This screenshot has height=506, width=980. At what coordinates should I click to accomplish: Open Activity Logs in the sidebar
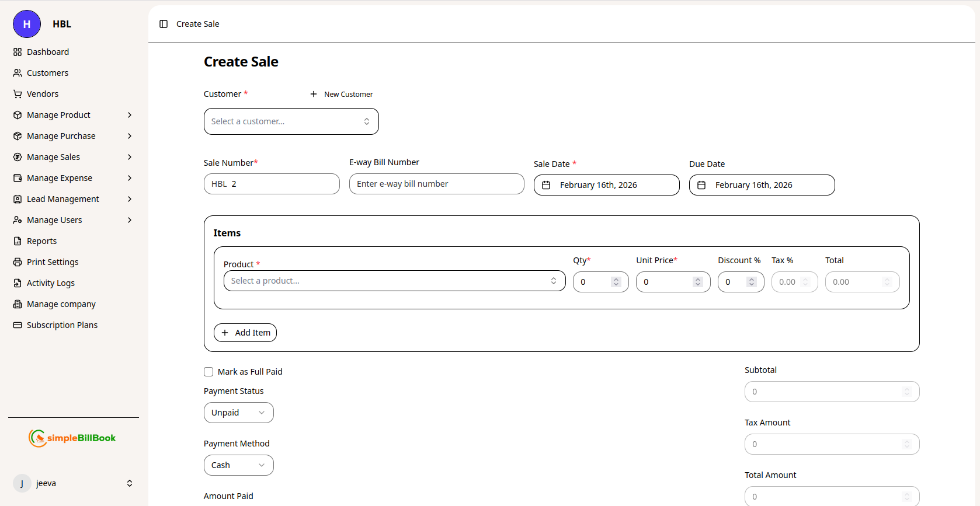pyautogui.click(x=50, y=283)
